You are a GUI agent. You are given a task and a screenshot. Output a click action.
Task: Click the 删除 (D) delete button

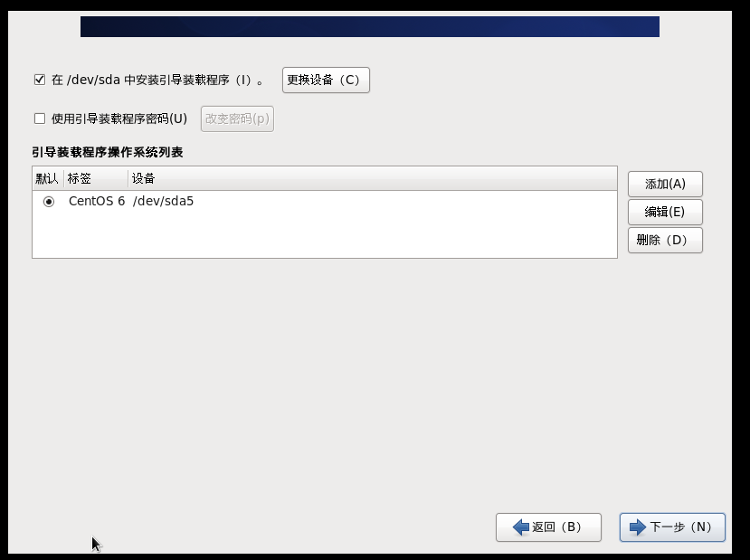tap(665, 240)
